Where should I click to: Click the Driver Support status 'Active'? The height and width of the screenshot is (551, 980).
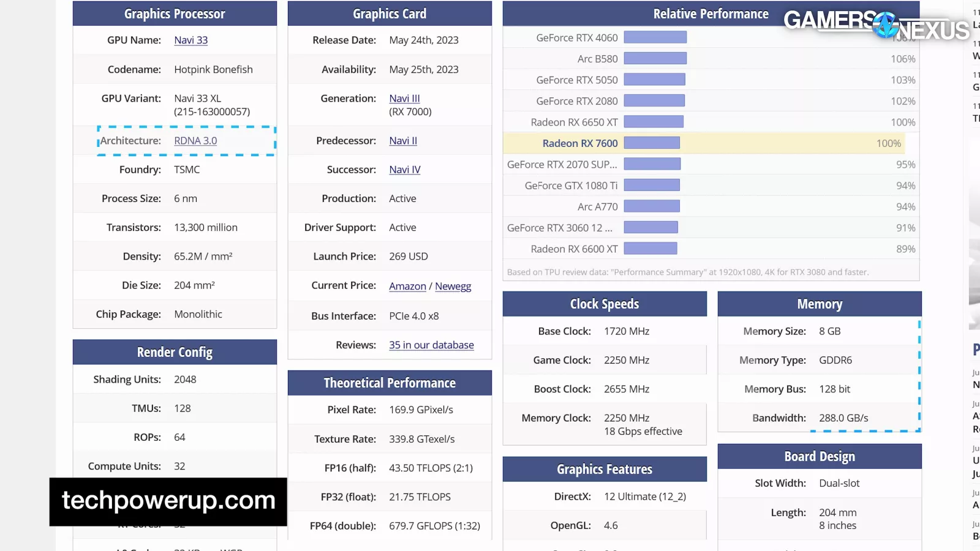(402, 228)
